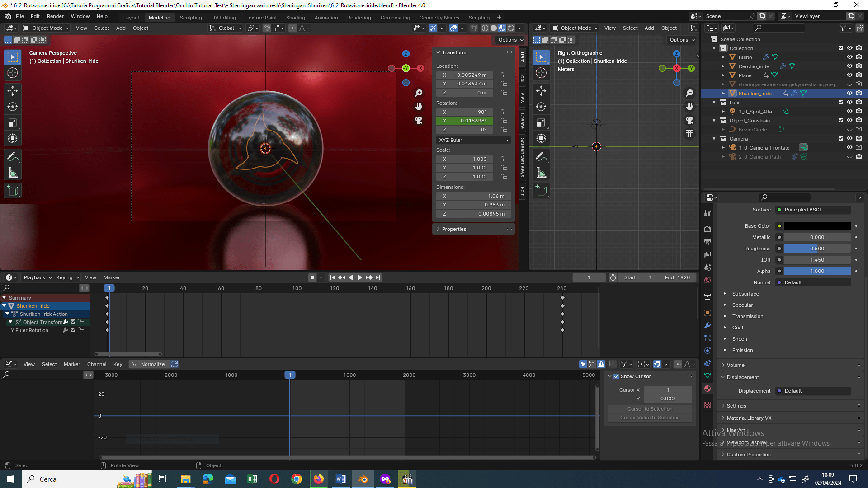Uncheck the Show Cursor checkbox
Screen dimensions: 868x488
(x=616, y=376)
